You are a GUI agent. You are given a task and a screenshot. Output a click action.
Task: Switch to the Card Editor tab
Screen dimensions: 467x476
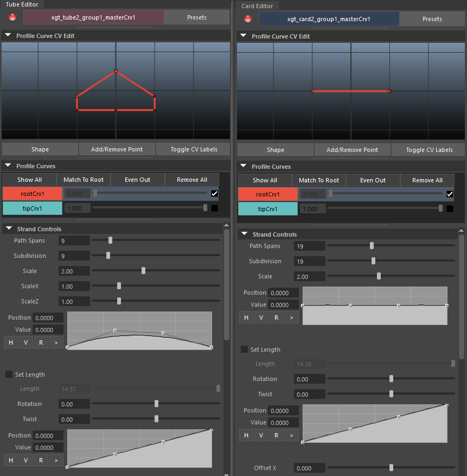click(258, 6)
